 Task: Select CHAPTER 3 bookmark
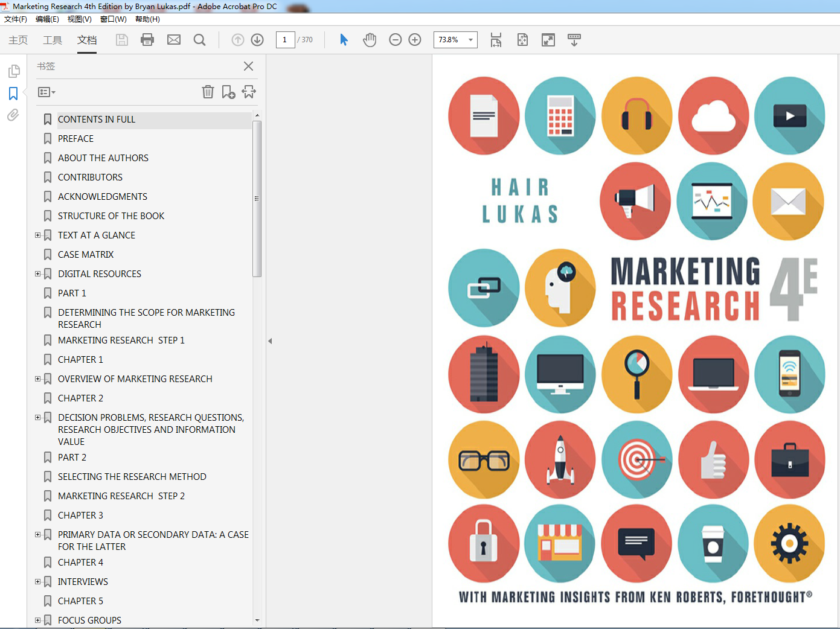point(80,516)
